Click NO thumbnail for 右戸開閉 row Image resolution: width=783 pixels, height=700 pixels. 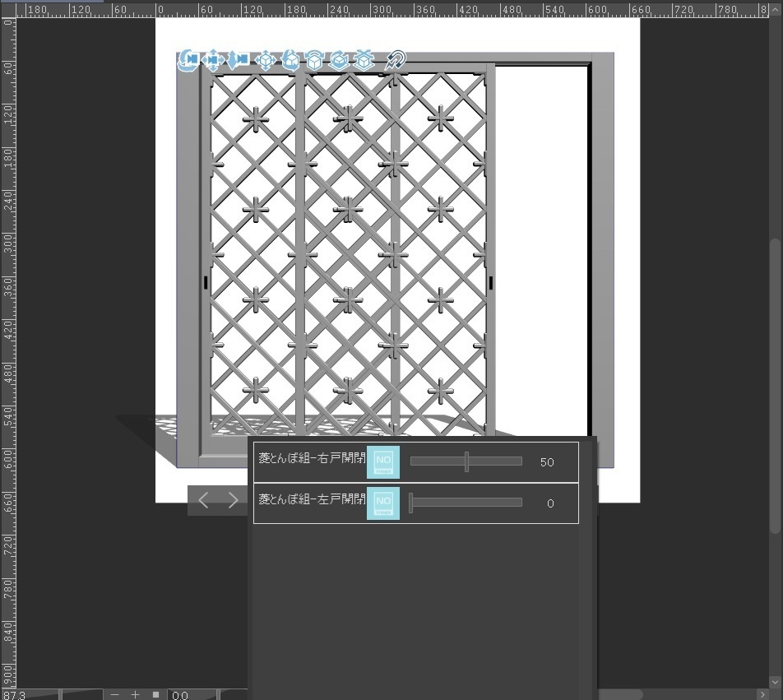point(383,461)
